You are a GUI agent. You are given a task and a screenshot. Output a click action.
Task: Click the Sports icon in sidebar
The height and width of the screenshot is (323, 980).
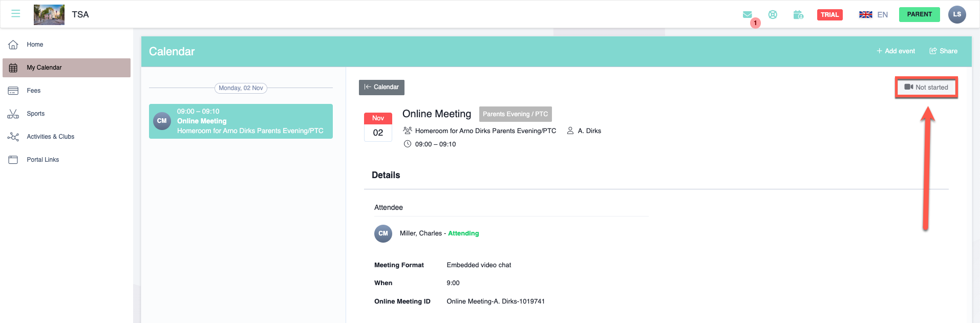(x=13, y=114)
